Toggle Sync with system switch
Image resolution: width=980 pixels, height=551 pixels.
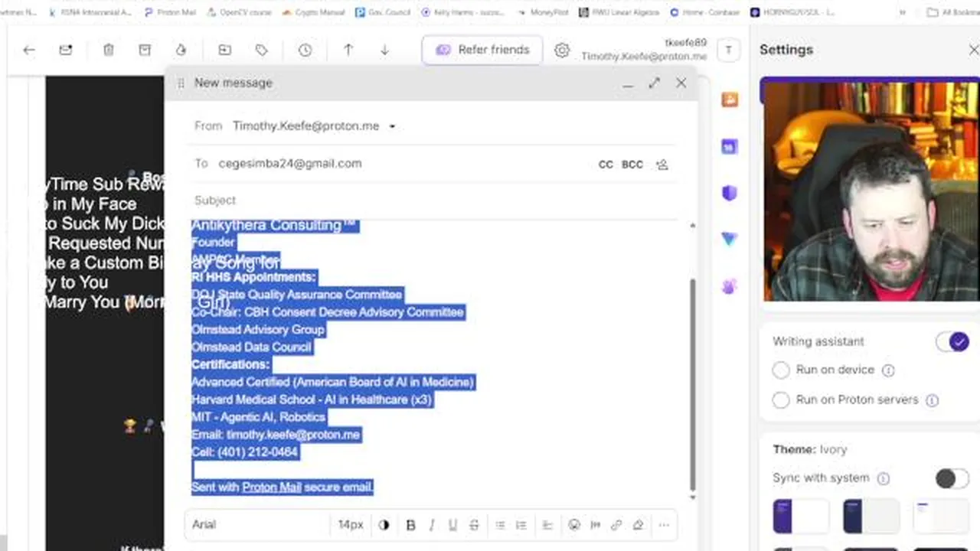point(952,478)
